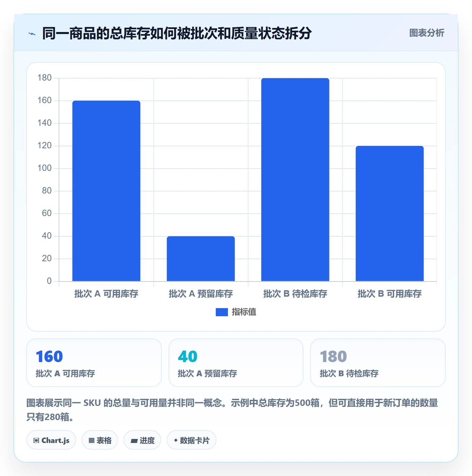The height and width of the screenshot is (476, 472).
Task: Open the 180 批次 B 待检库存 data card
Action: pos(378,363)
